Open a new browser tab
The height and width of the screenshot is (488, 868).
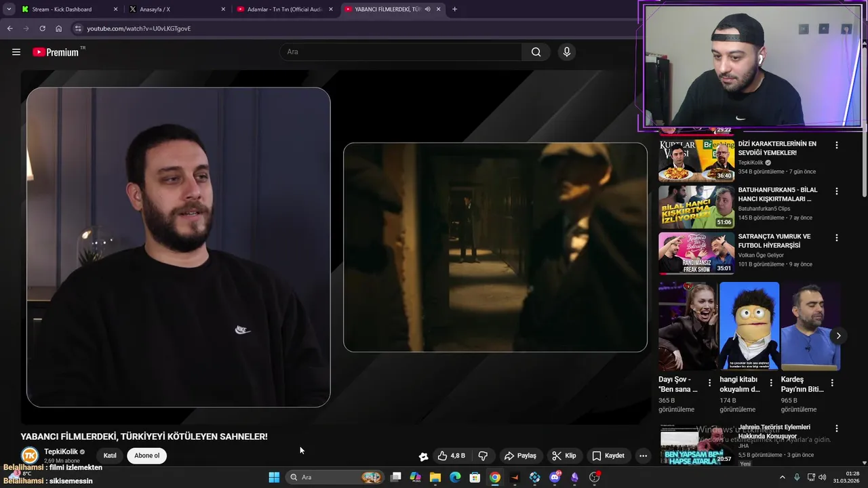[454, 9]
